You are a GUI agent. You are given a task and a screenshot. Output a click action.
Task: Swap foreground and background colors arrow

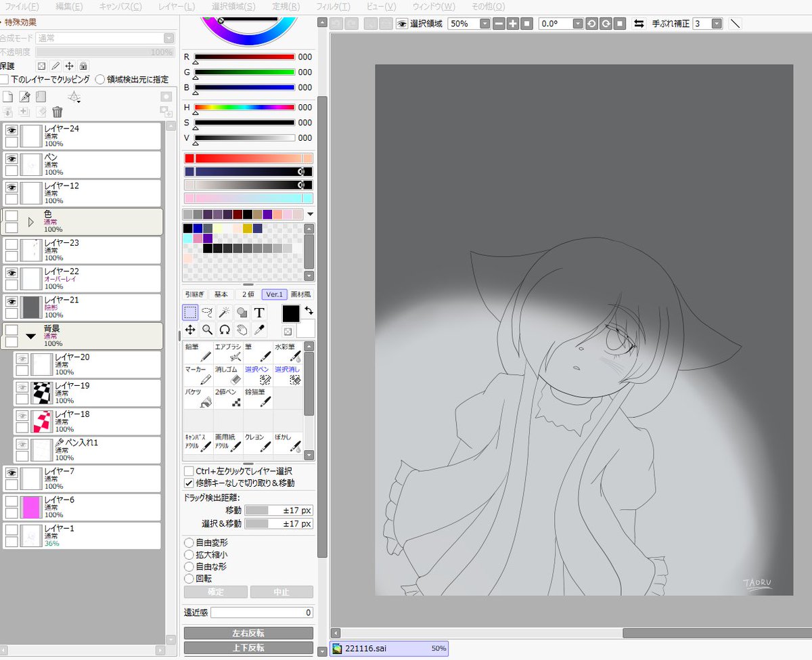pos(309,311)
